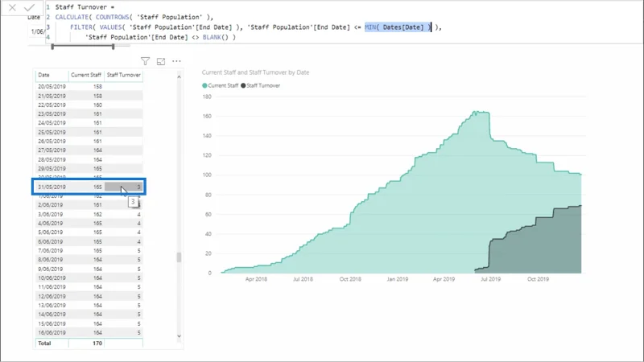
Task: Click the date slicer start date field
Action: (x=37, y=31)
